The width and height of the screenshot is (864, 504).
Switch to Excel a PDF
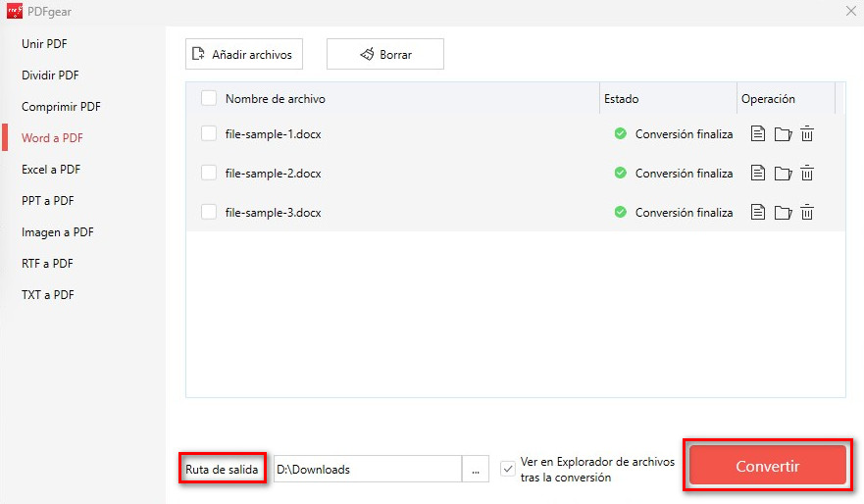pos(51,169)
